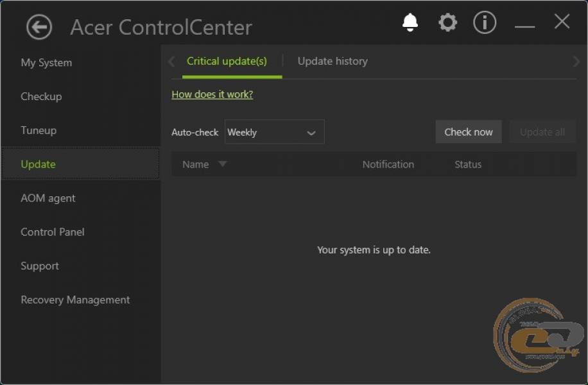Switch to the Critical update(s) tab
This screenshot has height=385, width=588.
coord(227,61)
